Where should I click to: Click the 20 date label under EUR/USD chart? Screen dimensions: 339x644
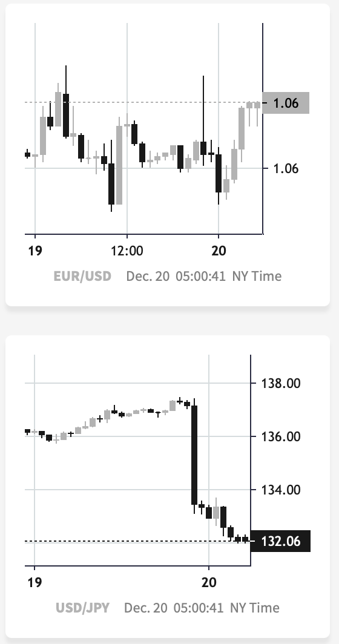coord(219,251)
